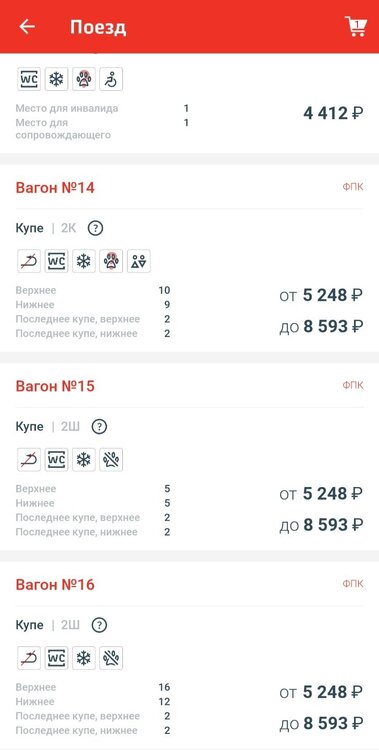Tap the WC icon in Вагон №15
The image size is (379, 750).
56,460
